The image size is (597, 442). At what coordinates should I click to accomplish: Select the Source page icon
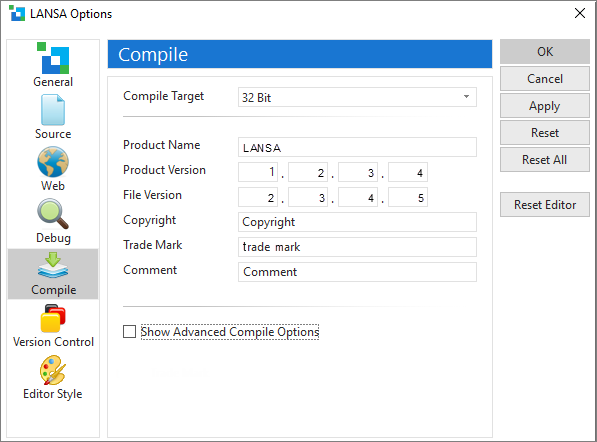point(53,110)
